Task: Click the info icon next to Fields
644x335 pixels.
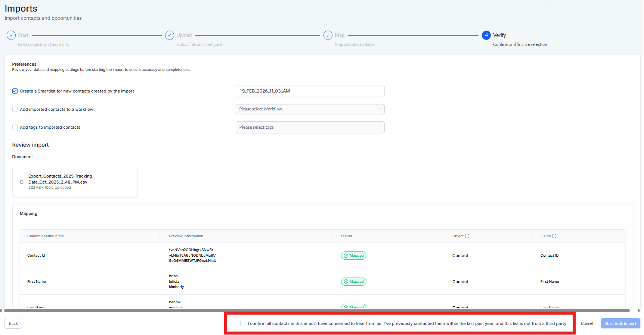Action: click(x=554, y=236)
